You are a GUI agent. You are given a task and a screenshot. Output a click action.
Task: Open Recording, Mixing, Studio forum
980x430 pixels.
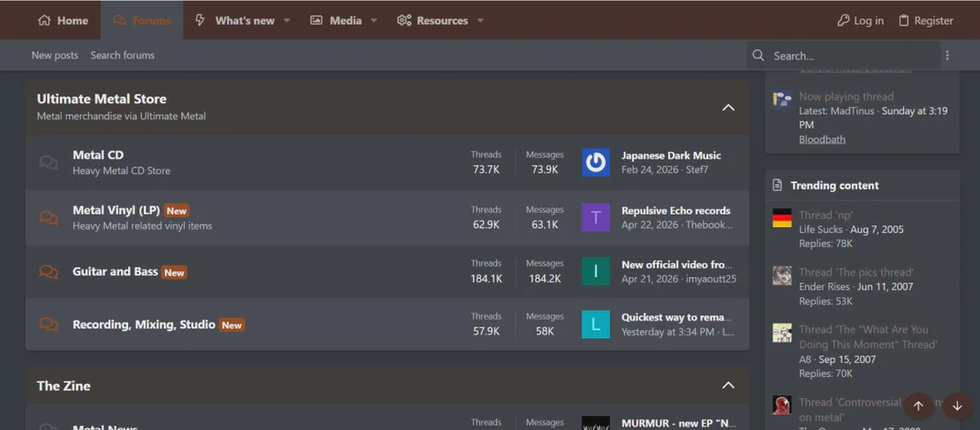coord(144,324)
